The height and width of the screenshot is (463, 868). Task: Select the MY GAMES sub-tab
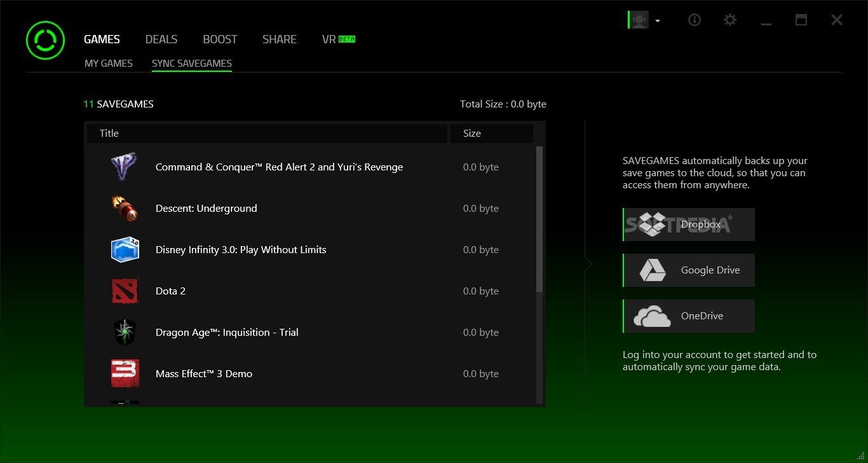point(109,63)
